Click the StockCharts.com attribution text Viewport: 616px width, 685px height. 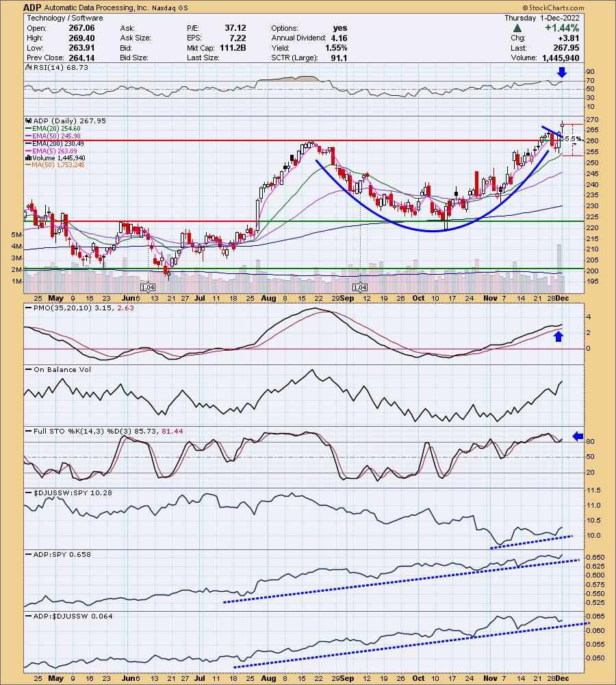click(x=553, y=8)
